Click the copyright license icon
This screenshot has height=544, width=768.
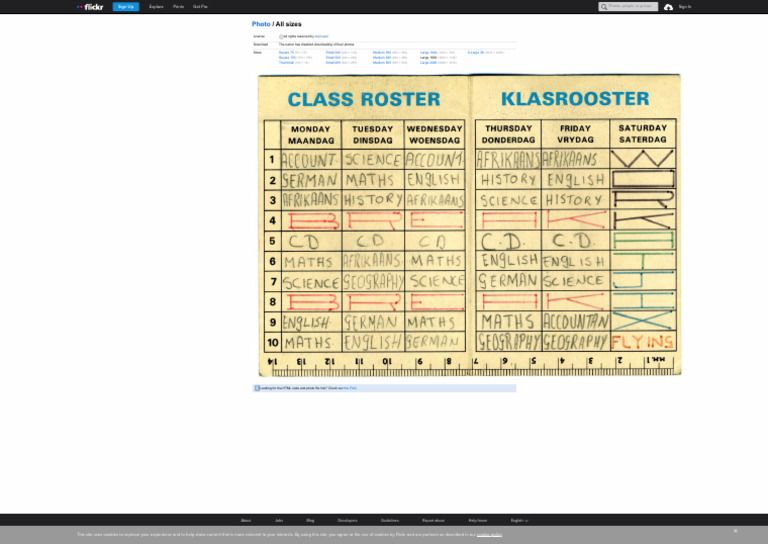point(281,37)
